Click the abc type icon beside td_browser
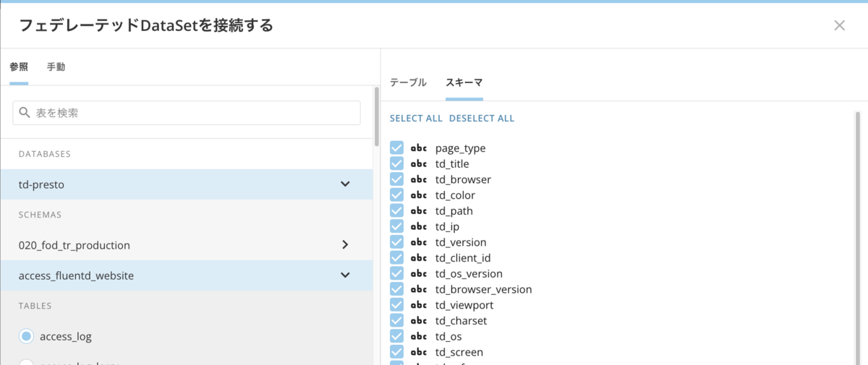The image size is (868, 365). tap(419, 179)
